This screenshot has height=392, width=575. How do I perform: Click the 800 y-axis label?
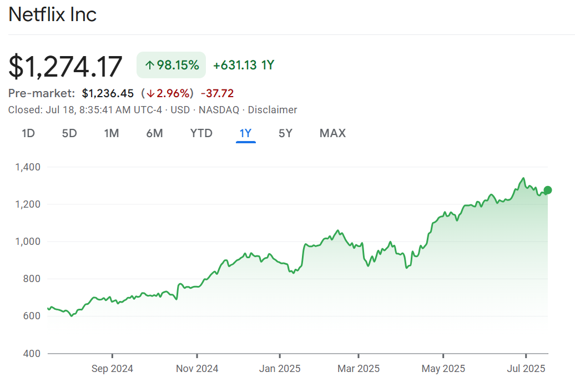click(x=32, y=279)
